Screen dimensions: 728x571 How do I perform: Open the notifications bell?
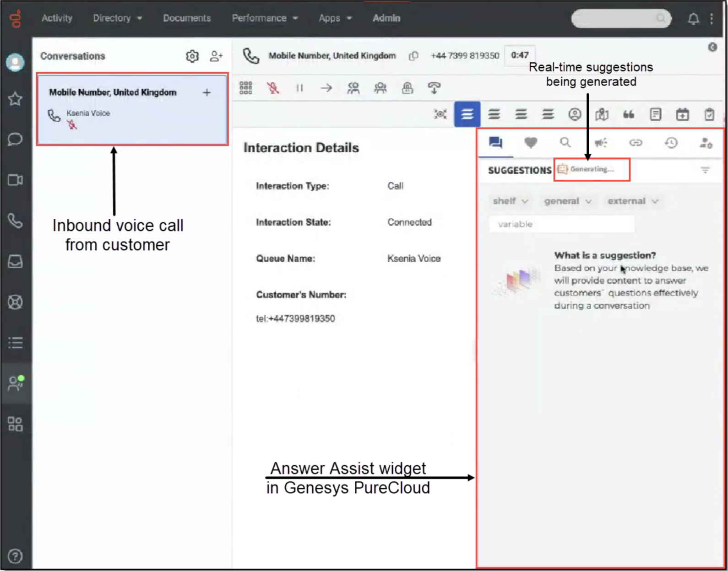coord(693,19)
